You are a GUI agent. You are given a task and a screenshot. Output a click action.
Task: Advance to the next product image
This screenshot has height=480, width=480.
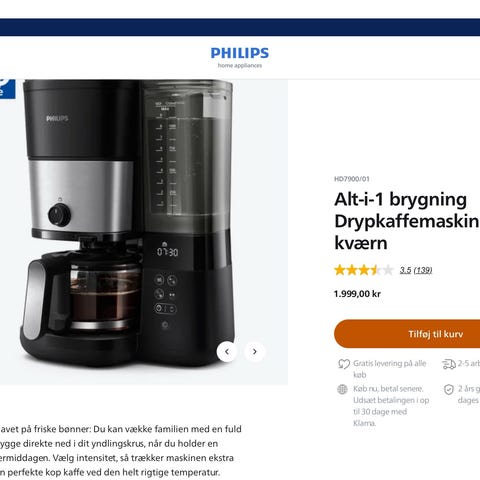[255, 351]
